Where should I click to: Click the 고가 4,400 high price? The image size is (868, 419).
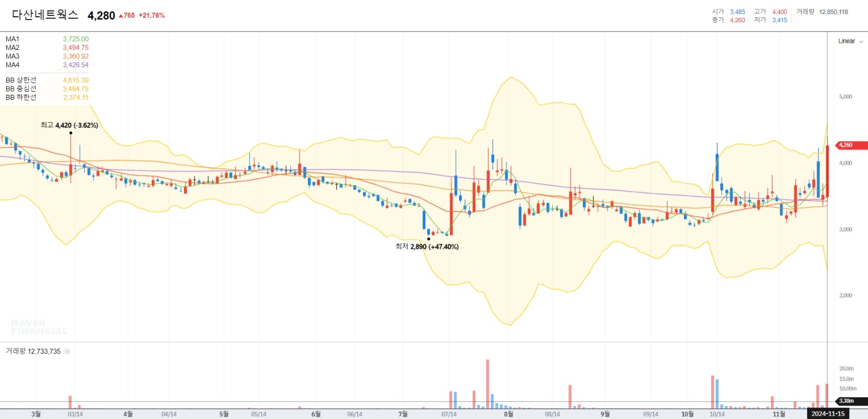pos(771,12)
